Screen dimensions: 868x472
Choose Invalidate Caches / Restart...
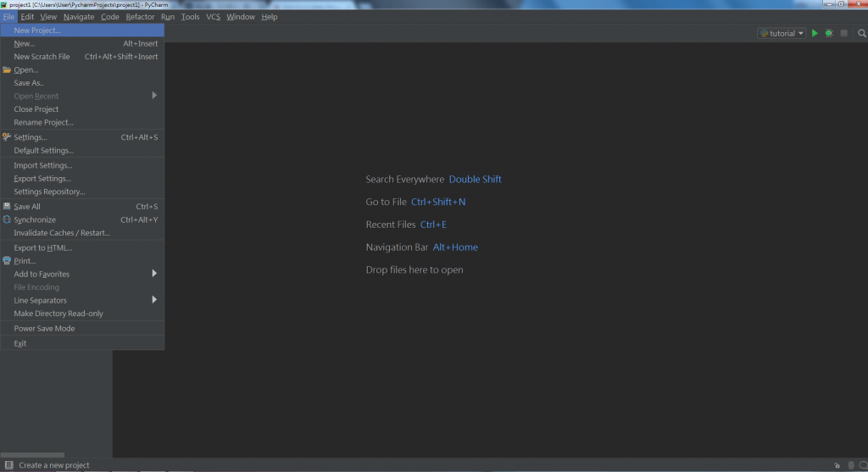tap(82, 233)
